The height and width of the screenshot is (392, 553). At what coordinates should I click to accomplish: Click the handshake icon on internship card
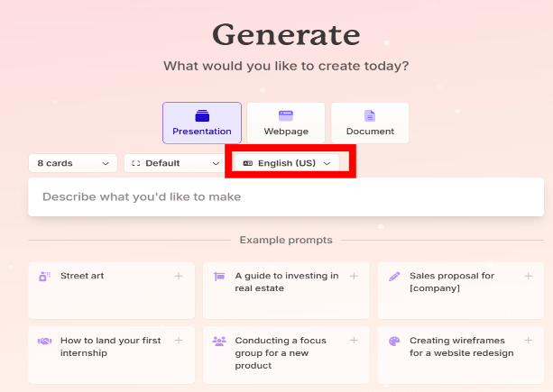(x=44, y=342)
